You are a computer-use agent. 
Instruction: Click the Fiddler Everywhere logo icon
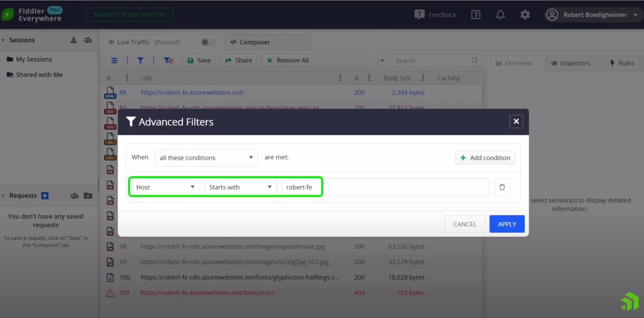[8, 15]
